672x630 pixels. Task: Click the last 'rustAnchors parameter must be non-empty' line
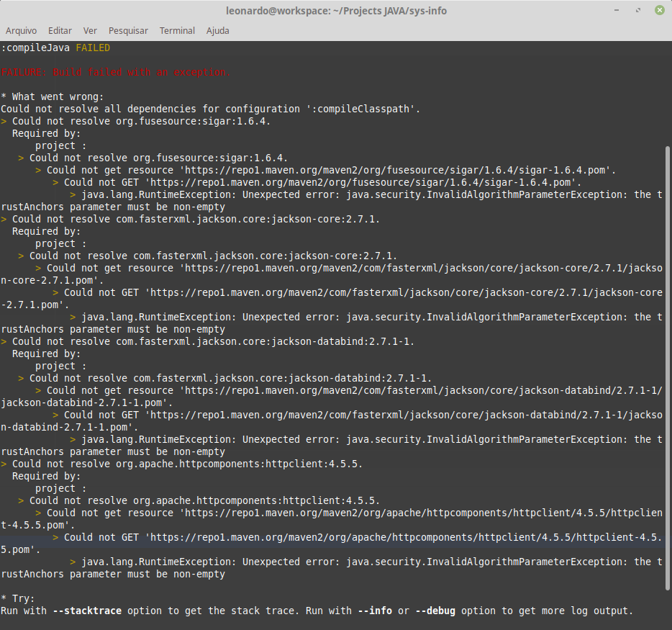click(113, 575)
